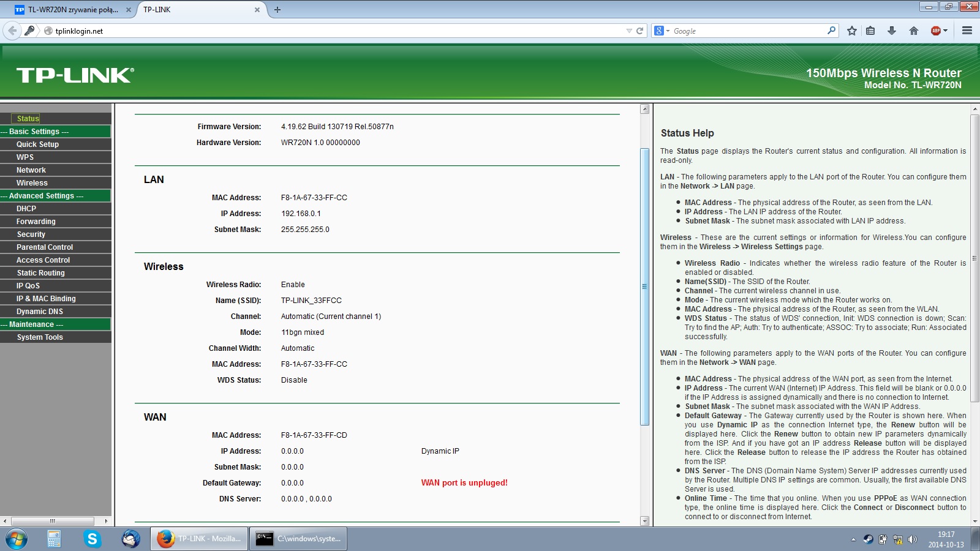Open System Tools in sidebar
This screenshot has height=551, width=980.
[x=40, y=337]
